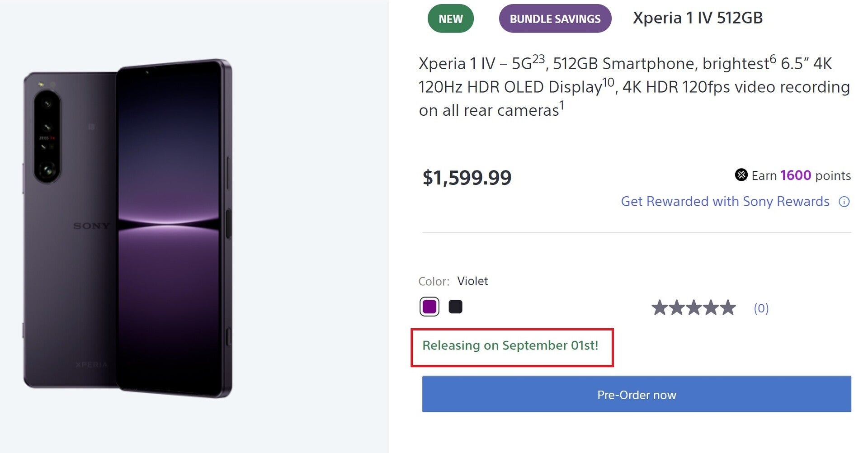This screenshot has height=453, width=868.
Task: Click the Releasing on September 01st notice
Action: click(x=510, y=346)
